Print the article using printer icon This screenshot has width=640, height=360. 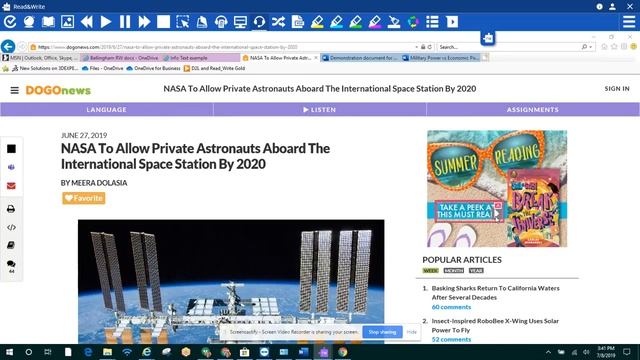[11, 209]
